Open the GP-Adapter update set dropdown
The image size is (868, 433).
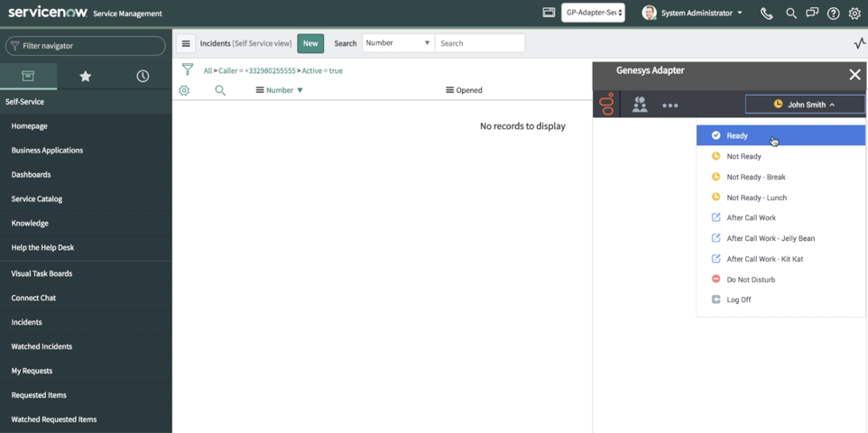click(593, 13)
